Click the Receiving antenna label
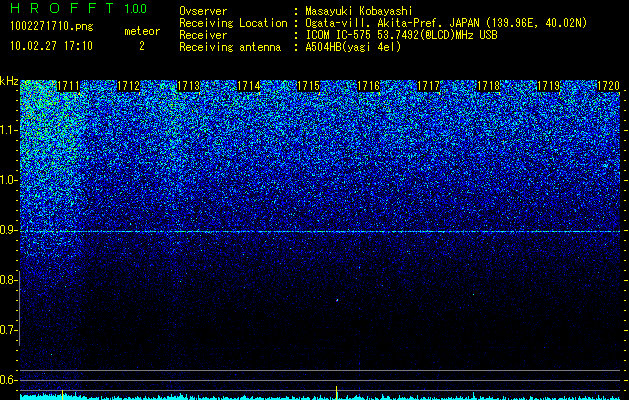This screenshot has height=400, width=629. (x=230, y=47)
